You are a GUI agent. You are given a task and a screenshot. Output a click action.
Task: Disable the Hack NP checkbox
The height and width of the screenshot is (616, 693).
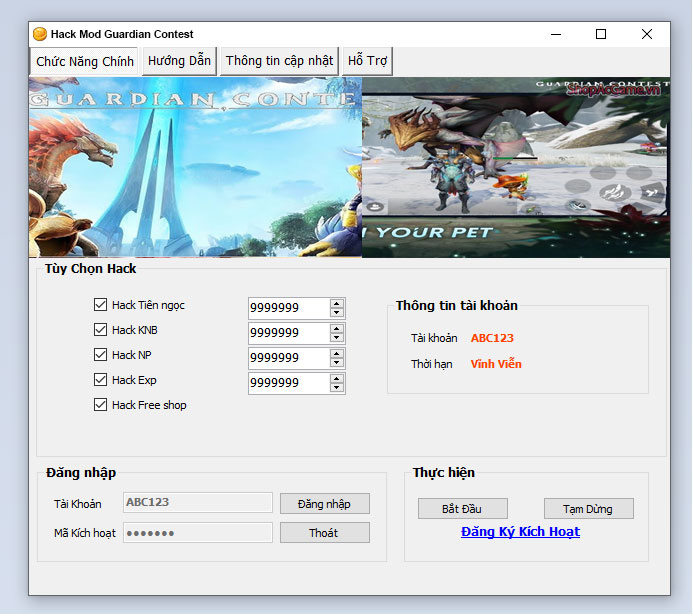coord(100,355)
